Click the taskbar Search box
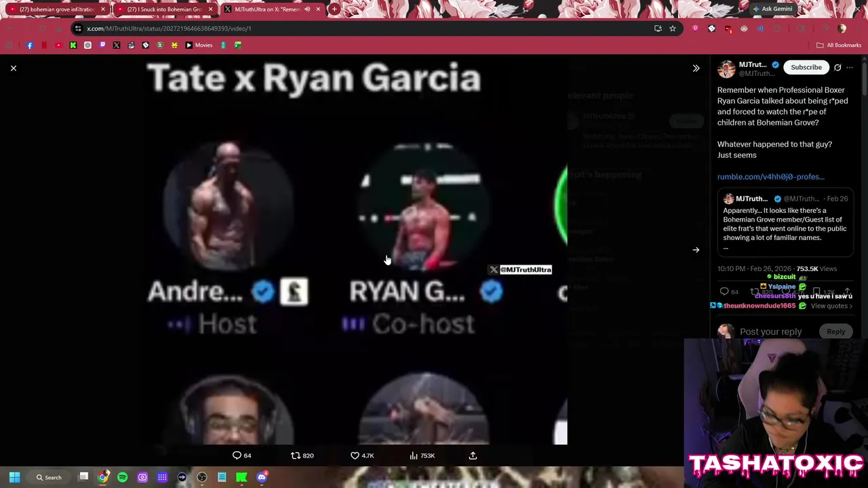This screenshot has width=868, height=488. point(50,477)
